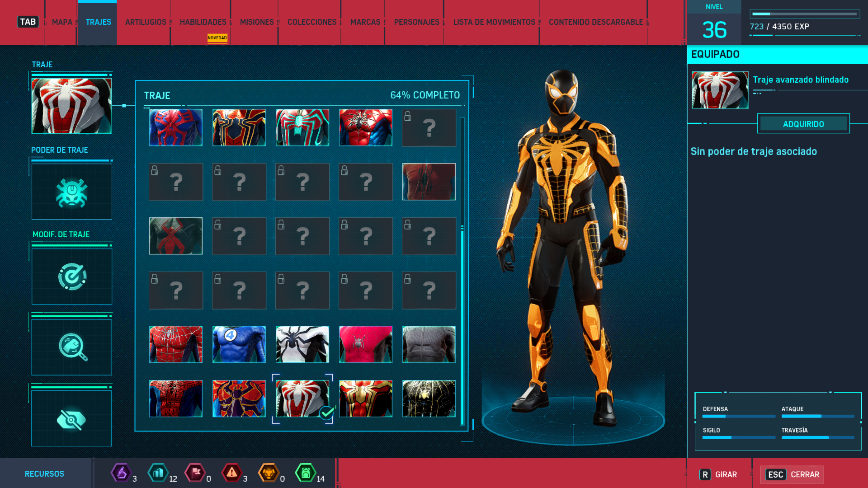Select the crossed-eye stealth suit mod
The width and height of the screenshot is (868, 488).
(72, 419)
